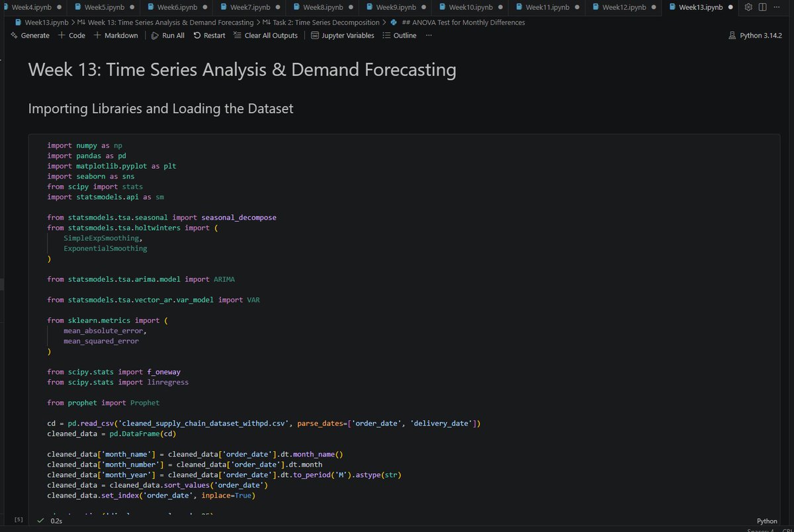Run All notebook cells
The height and width of the screenshot is (532, 794).
168,36
